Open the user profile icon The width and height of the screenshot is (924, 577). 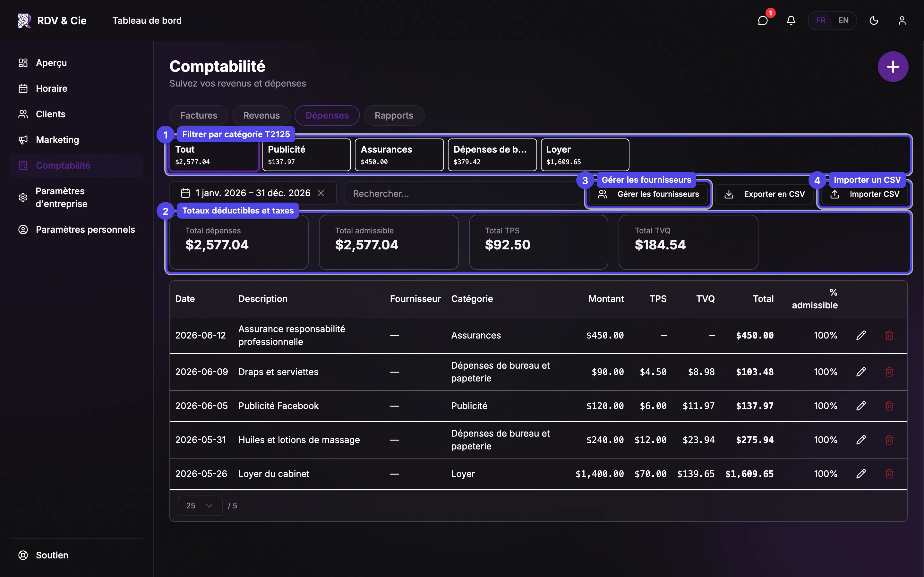pyautogui.click(x=902, y=21)
